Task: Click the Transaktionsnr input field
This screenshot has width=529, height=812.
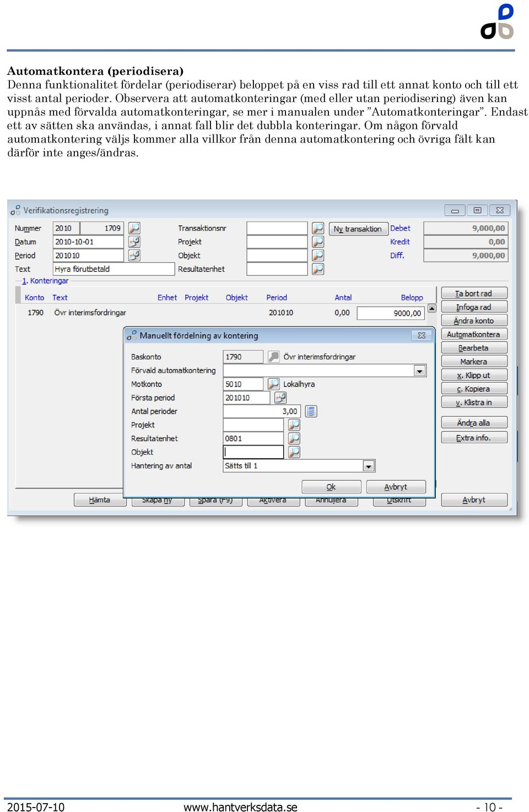Action: pyautogui.click(x=277, y=228)
